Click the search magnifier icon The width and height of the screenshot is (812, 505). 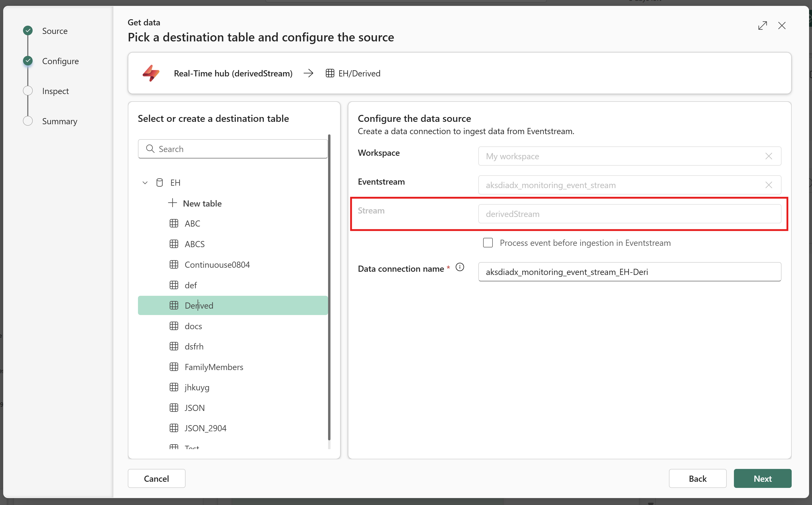(150, 149)
